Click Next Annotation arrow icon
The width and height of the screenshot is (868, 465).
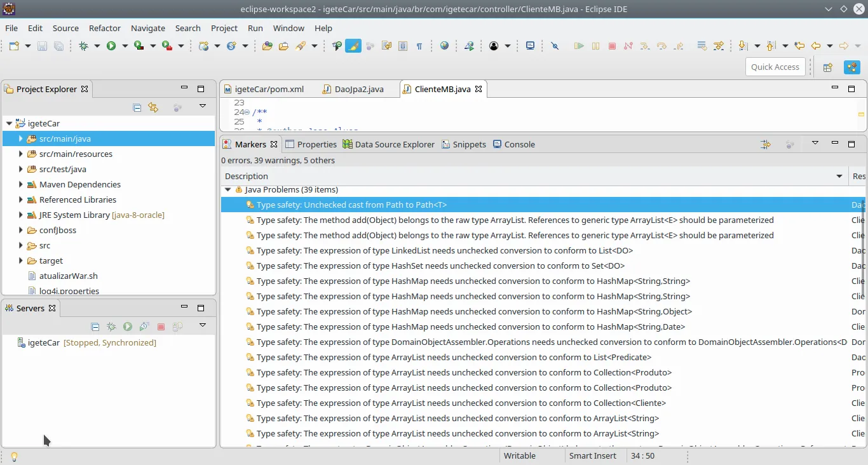pyautogui.click(x=742, y=46)
